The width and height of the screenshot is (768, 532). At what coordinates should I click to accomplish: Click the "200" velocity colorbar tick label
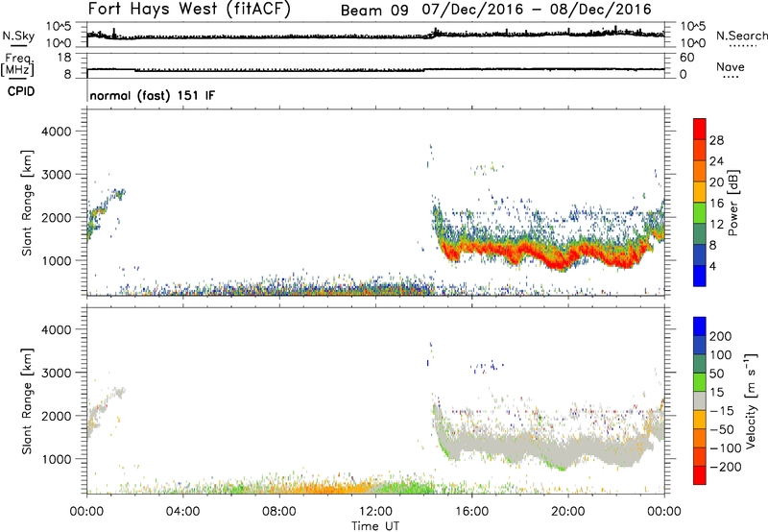[721, 336]
